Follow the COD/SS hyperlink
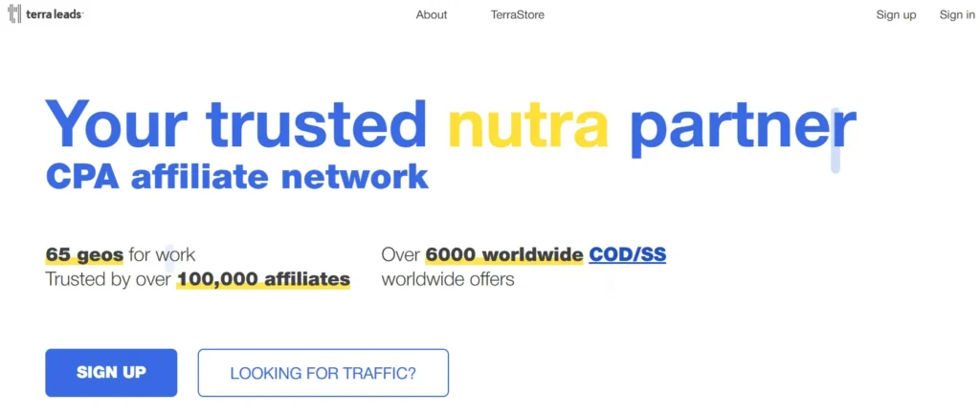Image resolution: width=980 pixels, height=415 pixels. (x=628, y=254)
